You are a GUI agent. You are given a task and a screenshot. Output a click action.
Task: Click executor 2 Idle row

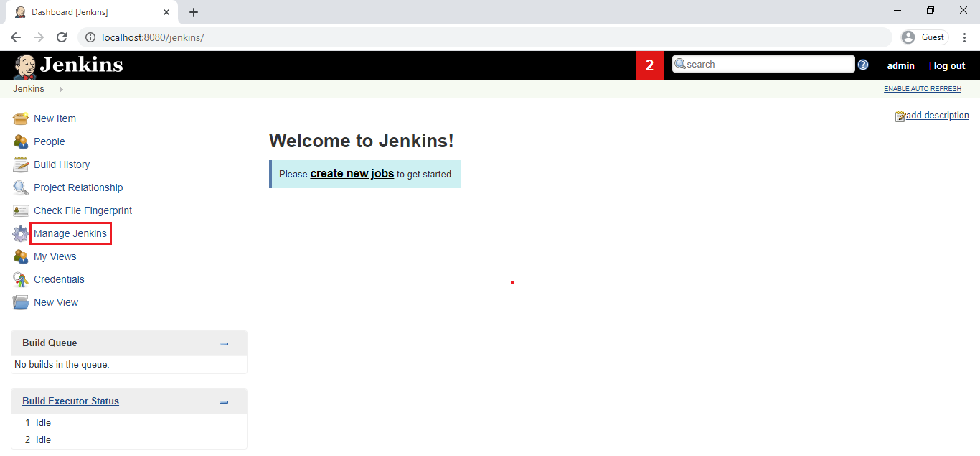(129, 439)
